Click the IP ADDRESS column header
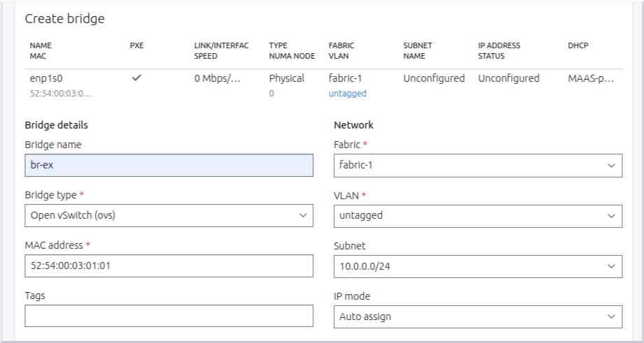This screenshot has width=644, height=343. 499,45
